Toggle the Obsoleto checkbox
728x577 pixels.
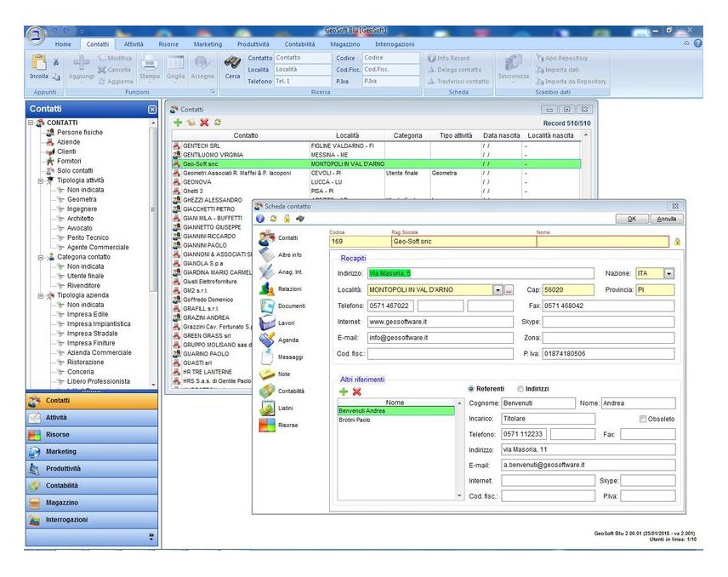click(643, 419)
